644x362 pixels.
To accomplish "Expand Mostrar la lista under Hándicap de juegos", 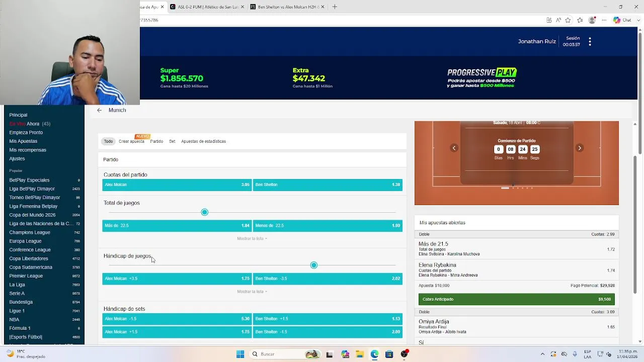I will point(252,292).
